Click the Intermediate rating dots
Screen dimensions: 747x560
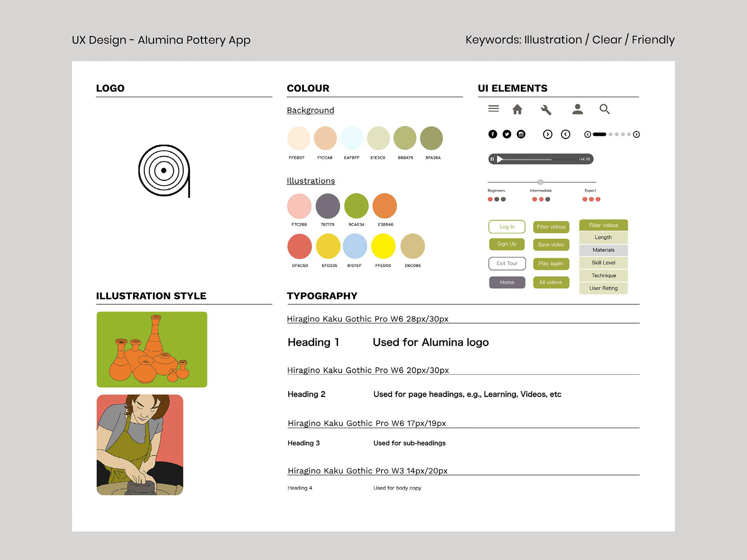(541, 199)
